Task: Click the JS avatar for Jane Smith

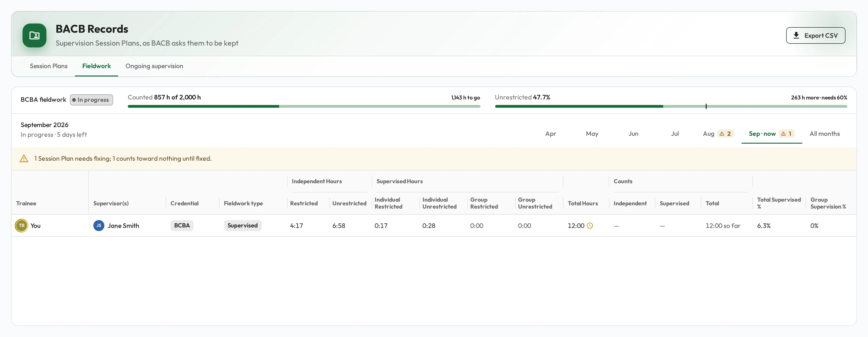Action: 99,226
